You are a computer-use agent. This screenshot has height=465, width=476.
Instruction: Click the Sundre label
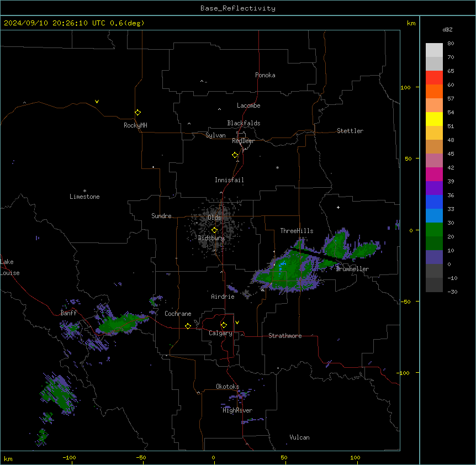(x=161, y=216)
